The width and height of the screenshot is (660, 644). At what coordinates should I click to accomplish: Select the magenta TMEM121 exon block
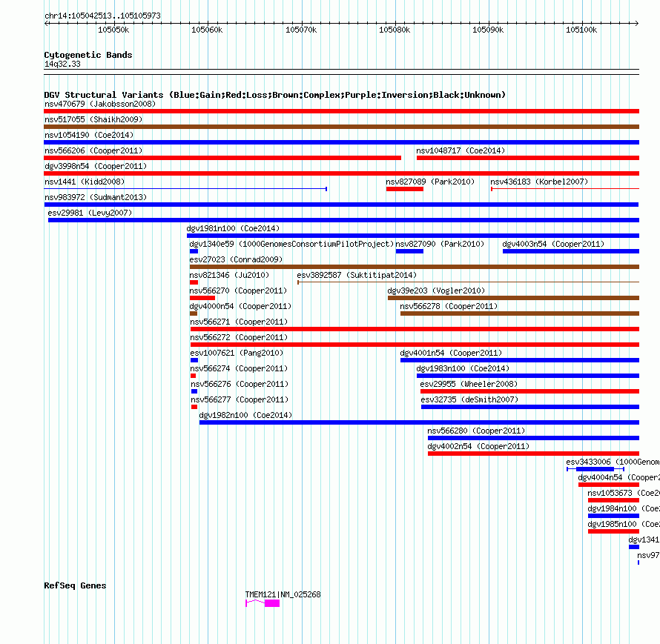pyautogui.click(x=272, y=603)
